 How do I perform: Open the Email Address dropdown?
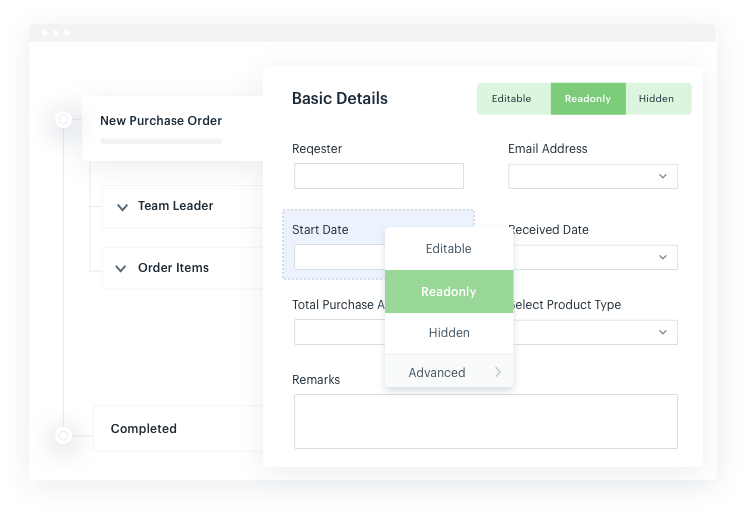(x=593, y=176)
